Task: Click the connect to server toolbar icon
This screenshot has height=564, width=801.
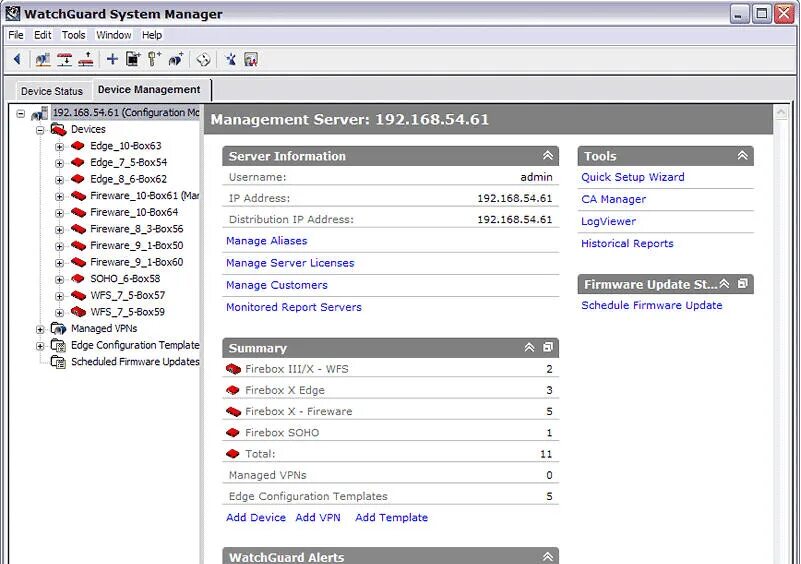Action: [43, 59]
